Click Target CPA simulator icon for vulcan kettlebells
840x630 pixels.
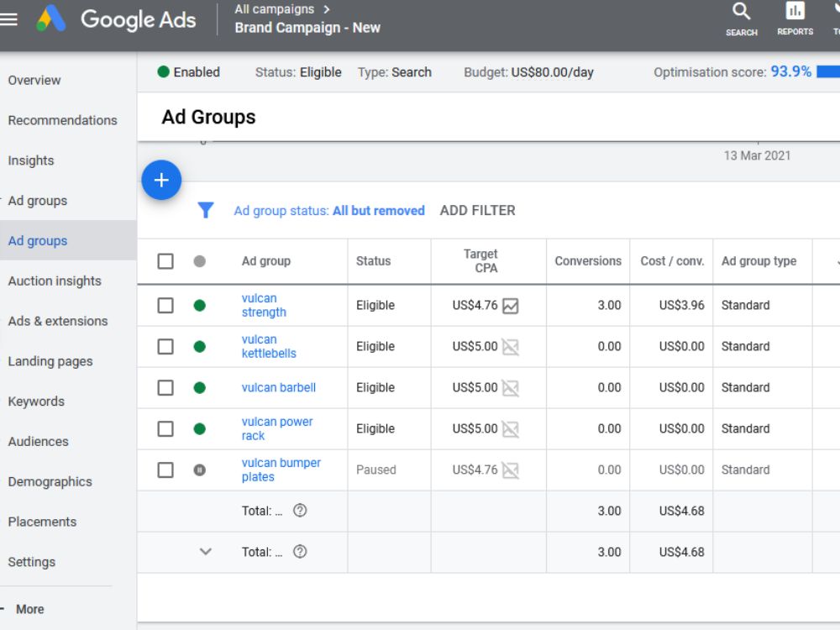coord(511,347)
